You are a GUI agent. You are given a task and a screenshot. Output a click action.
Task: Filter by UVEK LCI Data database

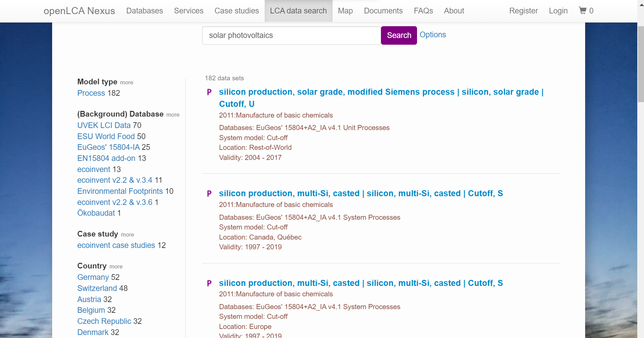click(x=104, y=125)
